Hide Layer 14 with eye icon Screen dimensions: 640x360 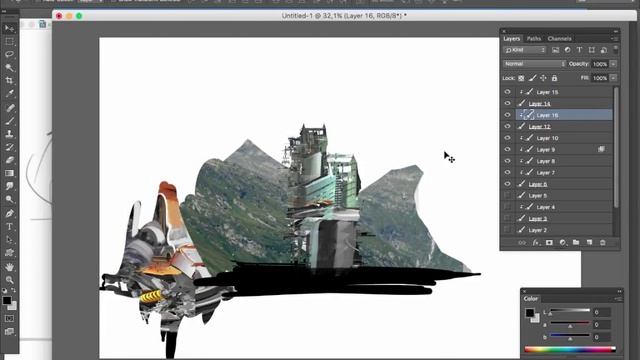click(507, 103)
